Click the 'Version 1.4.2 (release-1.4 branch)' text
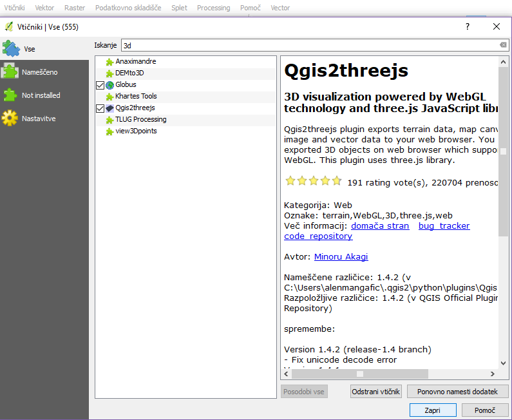Screen dimensions: 512x420 (357, 349)
